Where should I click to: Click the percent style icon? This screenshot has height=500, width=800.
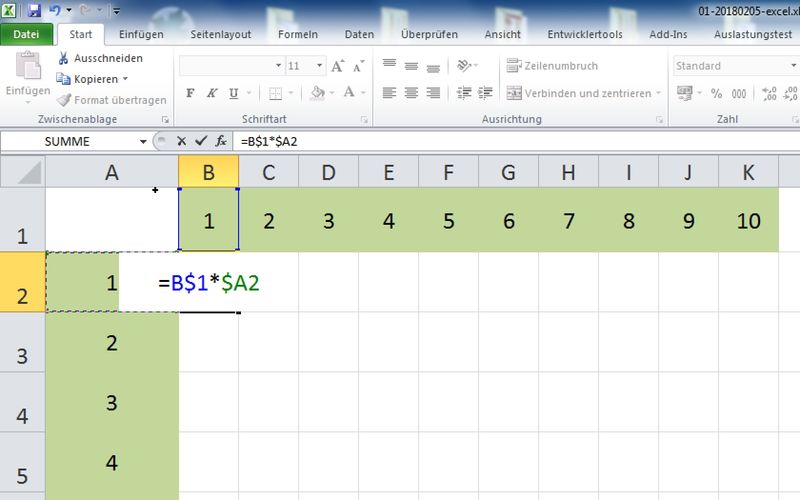coord(716,93)
